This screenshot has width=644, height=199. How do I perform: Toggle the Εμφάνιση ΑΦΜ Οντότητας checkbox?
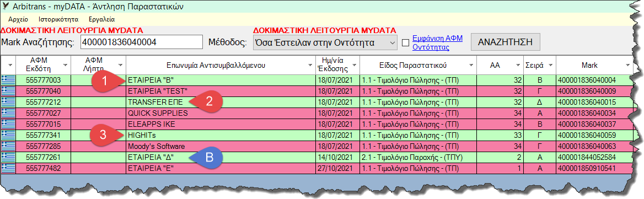coord(405,42)
